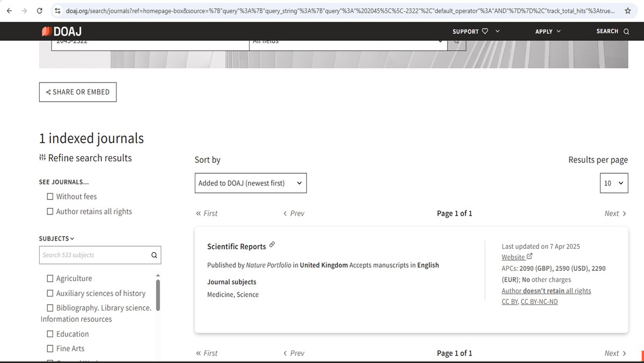Go forward with the browser forward arrow
Screen dimensions: 644x363
(x=24, y=10)
